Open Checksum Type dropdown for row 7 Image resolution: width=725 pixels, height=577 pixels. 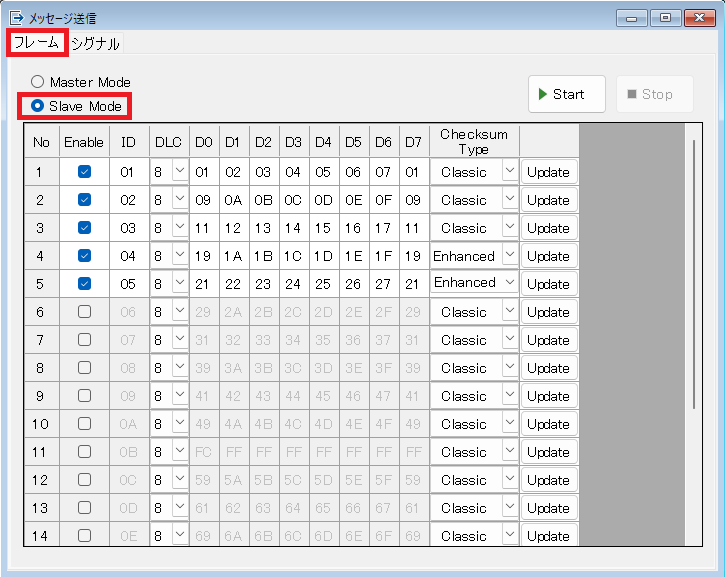pos(510,339)
